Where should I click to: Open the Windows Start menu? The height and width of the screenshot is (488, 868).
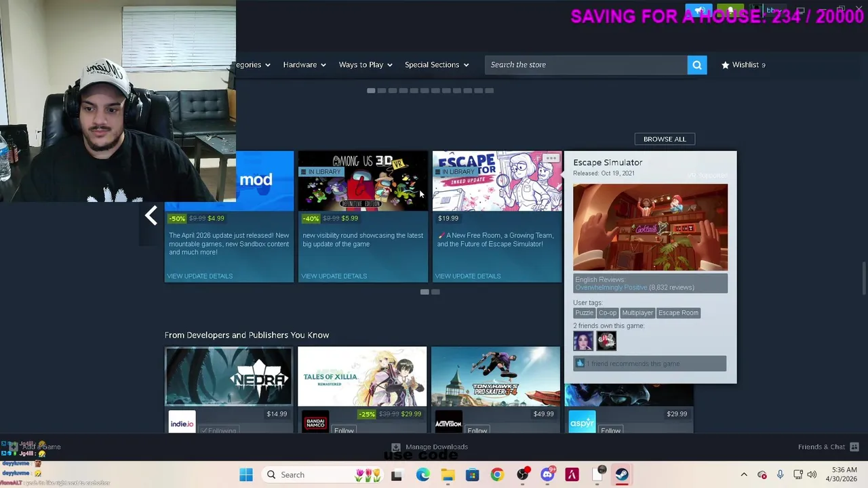[x=245, y=474]
